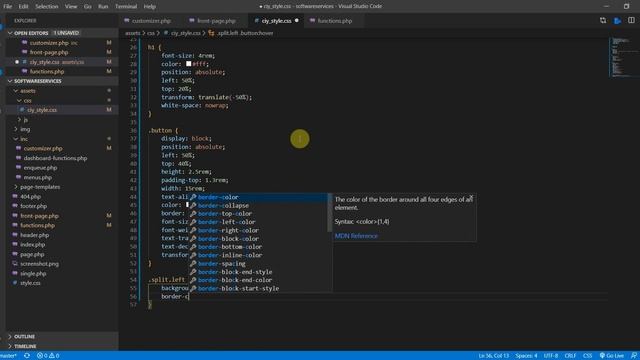Open customizer.php in Open Editors list
Viewport: 640px width, 360px height.
(x=49, y=43)
